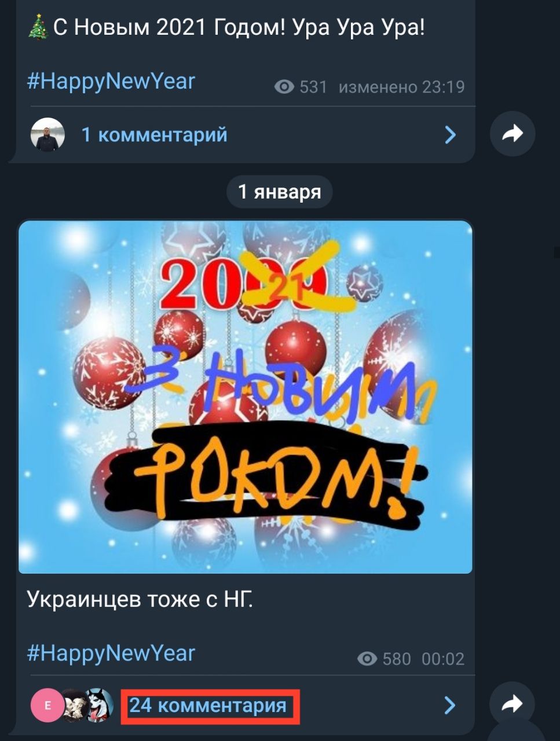Viewport: 560px width, 741px height.
Task: Click the изменено 23:19 timestamp
Action: click(401, 87)
